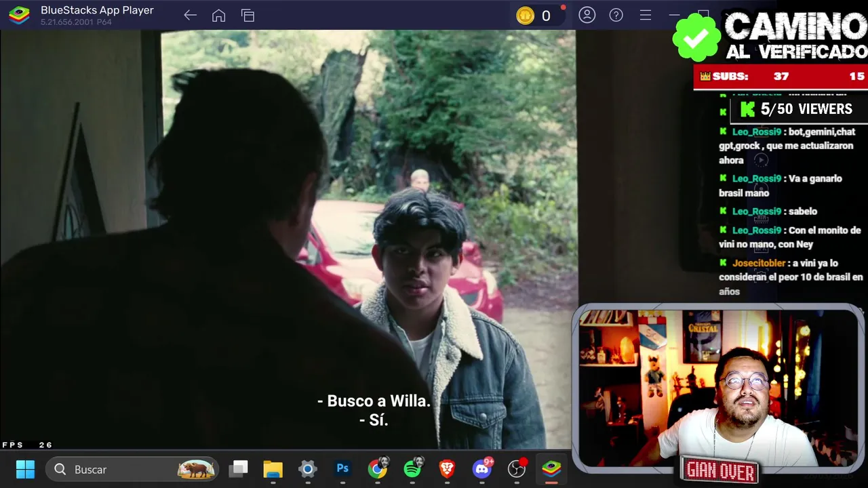
Task: Click the boar search highlight image
Action: 196,469
